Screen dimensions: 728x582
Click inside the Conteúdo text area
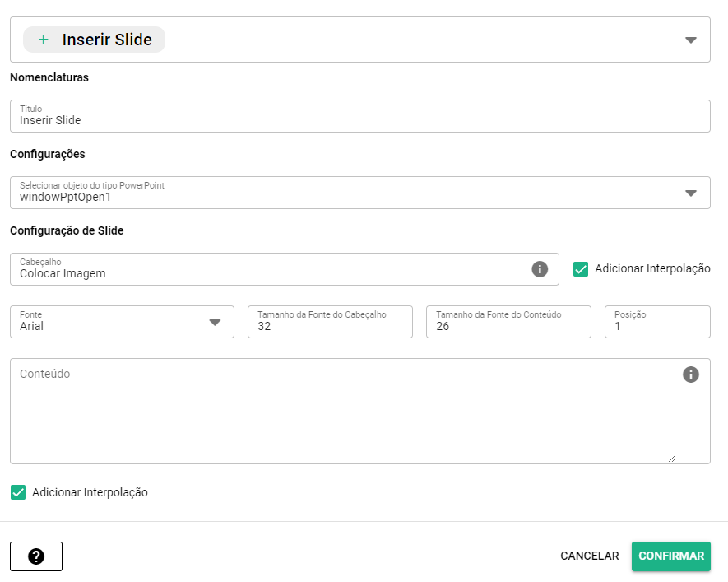coord(345,416)
